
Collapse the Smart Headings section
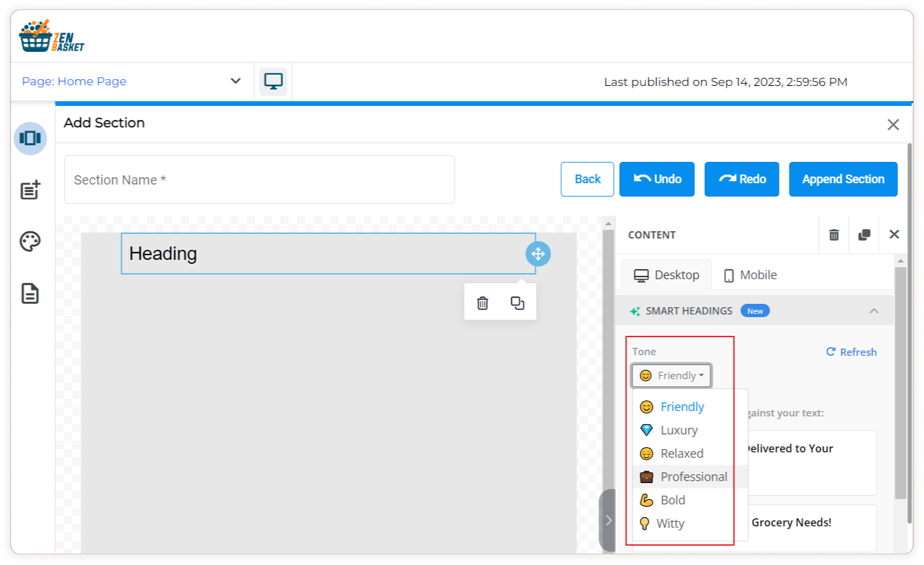874,311
